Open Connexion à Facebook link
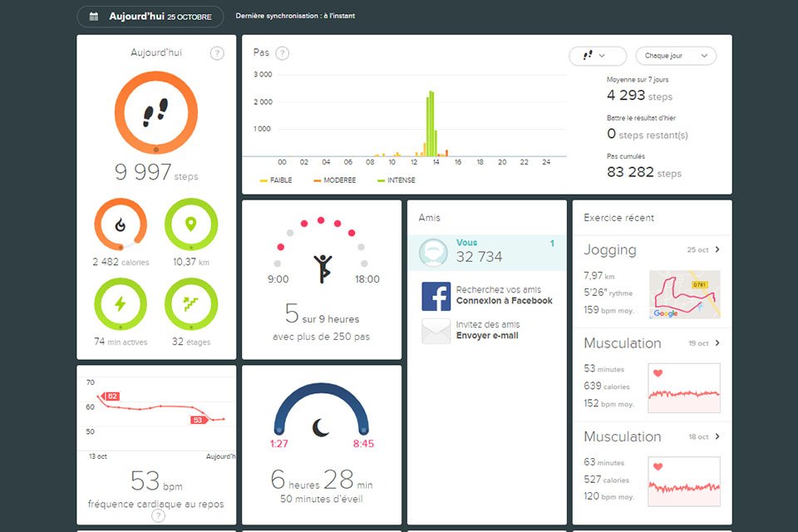This screenshot has width=798, height=532. (504, 301)
